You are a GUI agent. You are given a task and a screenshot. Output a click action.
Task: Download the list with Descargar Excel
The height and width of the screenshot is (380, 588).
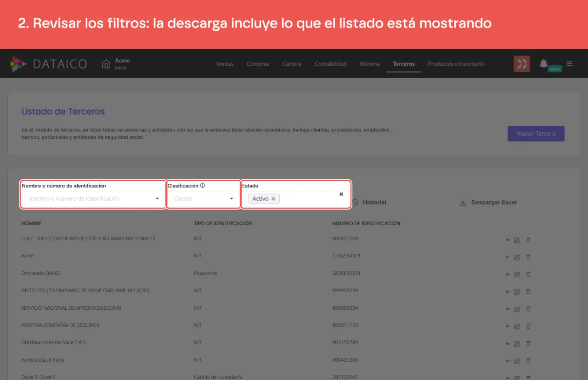[x=488, y=202]
